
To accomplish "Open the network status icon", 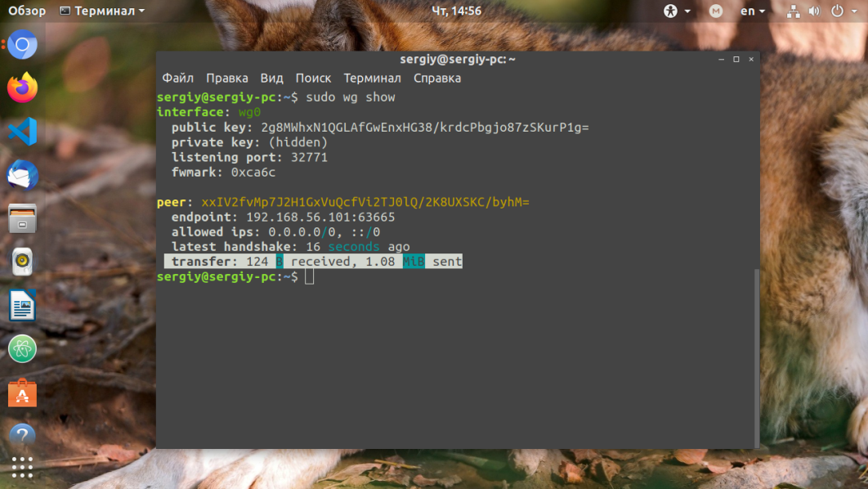I will pos(794,11).
